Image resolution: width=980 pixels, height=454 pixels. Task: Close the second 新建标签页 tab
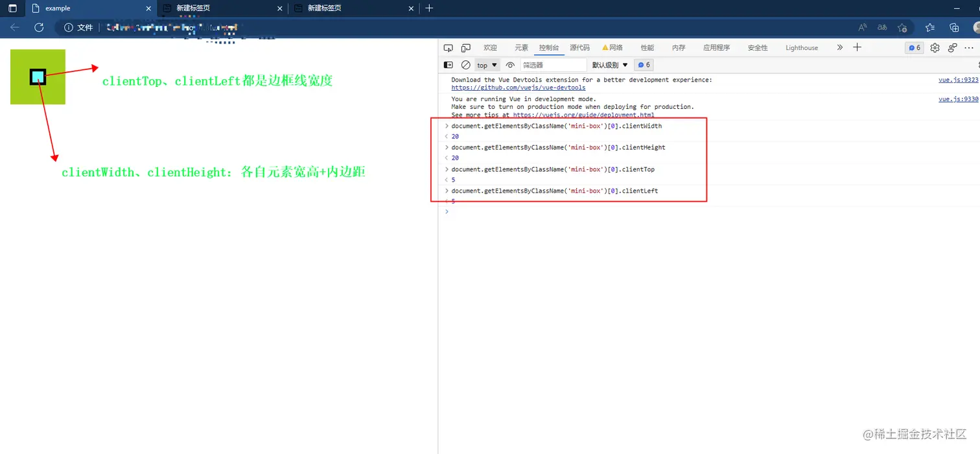(411, 8)
